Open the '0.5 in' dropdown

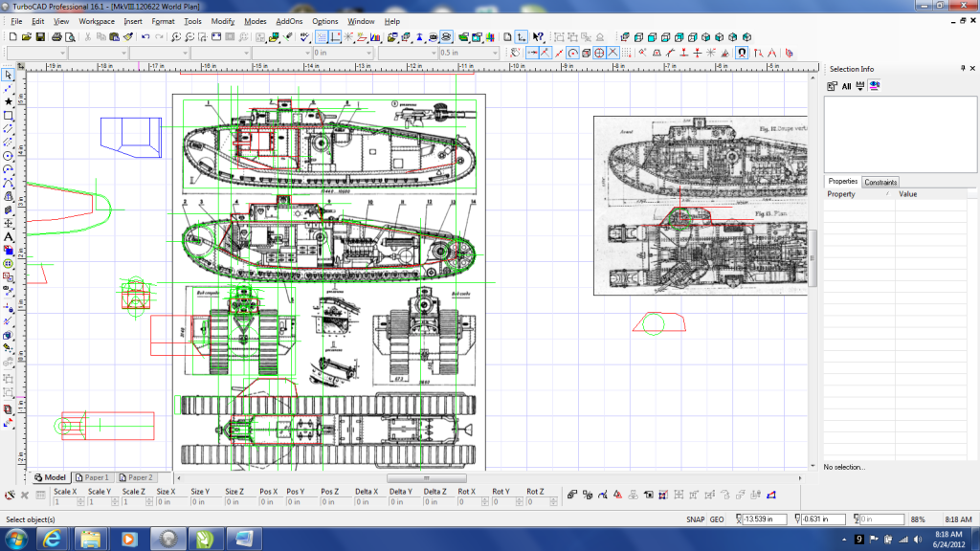(x=494, y=54)
